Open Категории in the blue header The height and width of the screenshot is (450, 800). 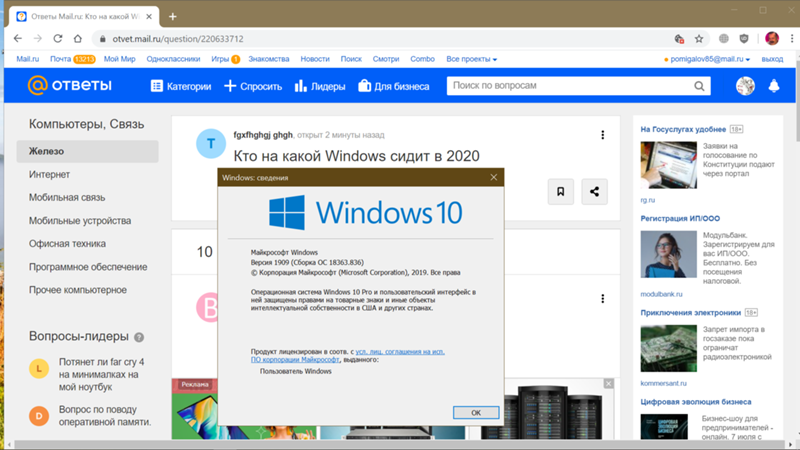point(181,86)
